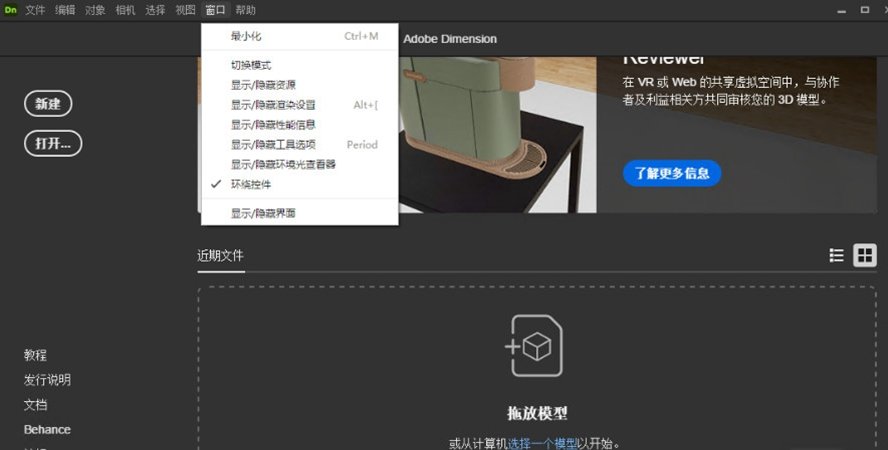Viewport: 888px width, 450px height.
Task: Select the 近期文件 tab
Action: point(220,256)
